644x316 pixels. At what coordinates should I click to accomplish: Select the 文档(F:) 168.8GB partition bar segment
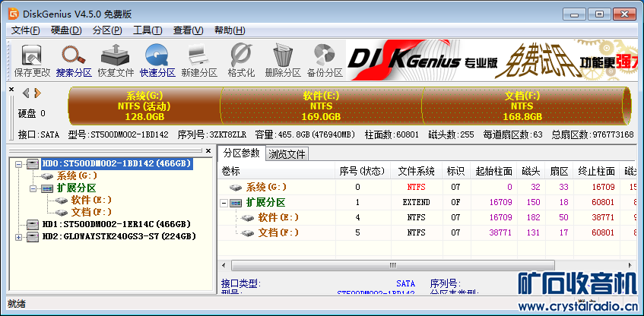tap(522, 106)
